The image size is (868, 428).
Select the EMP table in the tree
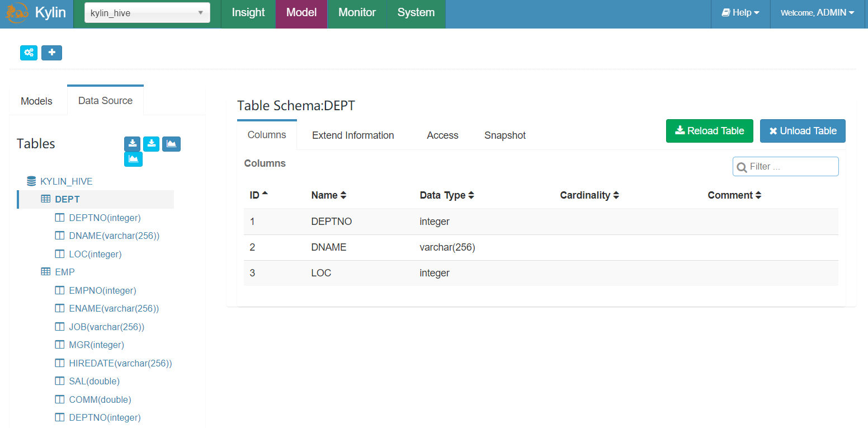point(65,272)
